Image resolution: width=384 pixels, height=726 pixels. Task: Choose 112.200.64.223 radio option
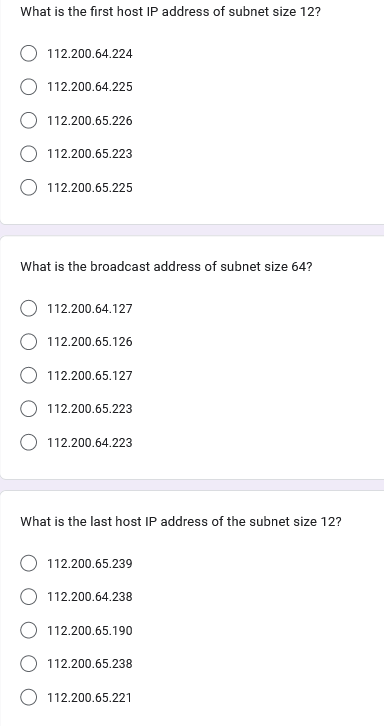29,442
